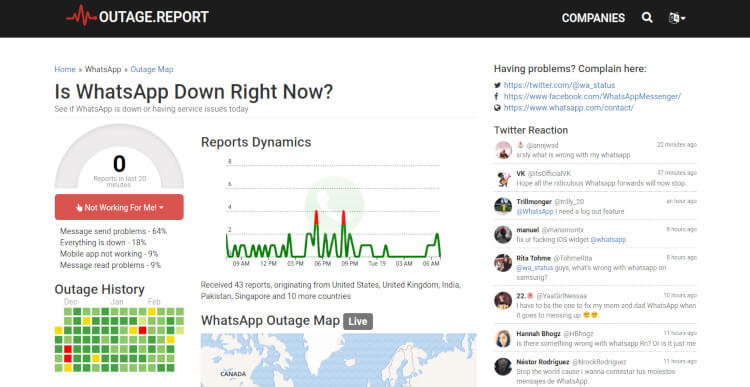
Task: Click the Outage History heading
Action: [x=99, y=289]
